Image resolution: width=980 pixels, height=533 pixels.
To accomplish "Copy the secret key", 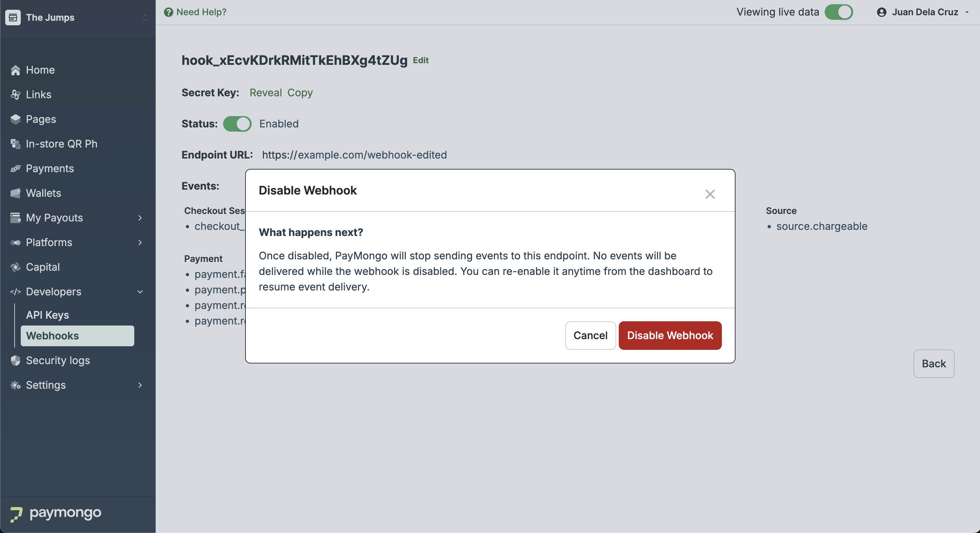I will tap(300, 93).
